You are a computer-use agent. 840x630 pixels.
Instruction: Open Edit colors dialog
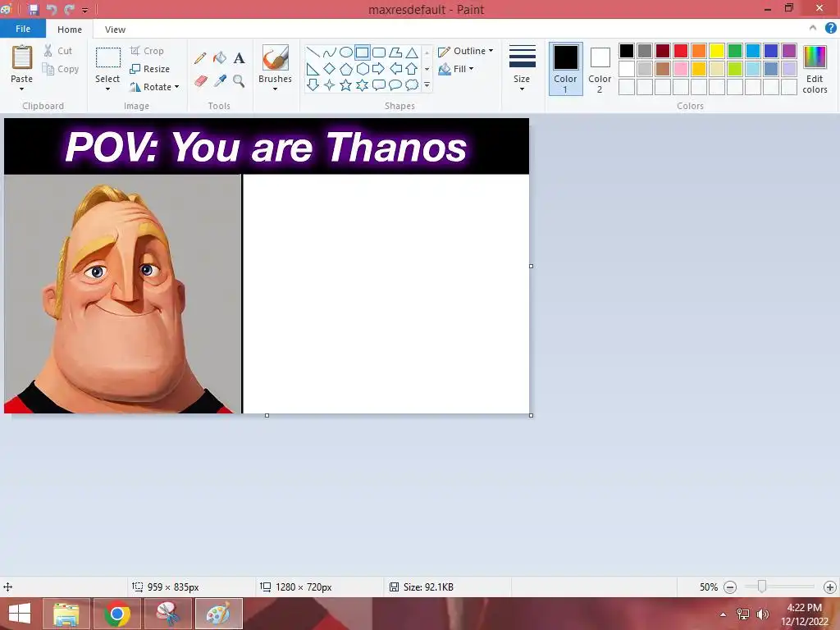click(815, 69)
